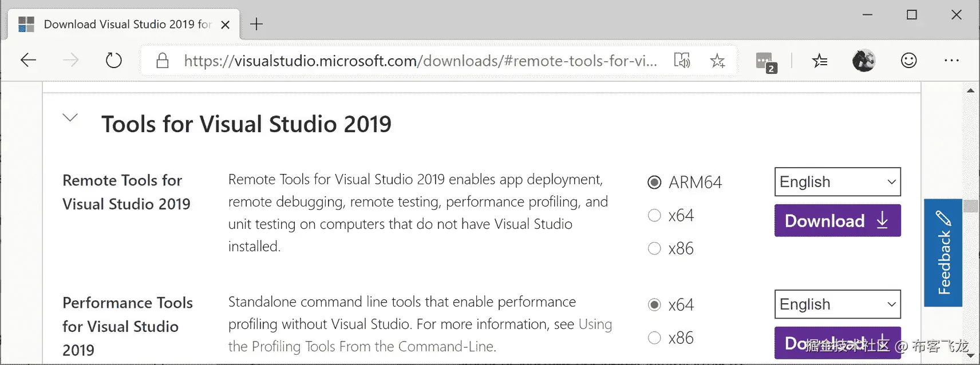Collapse Tools for Visual Studio 2019 section
Image resolution: width=980 pixels, height=365 pixels.
70,118
